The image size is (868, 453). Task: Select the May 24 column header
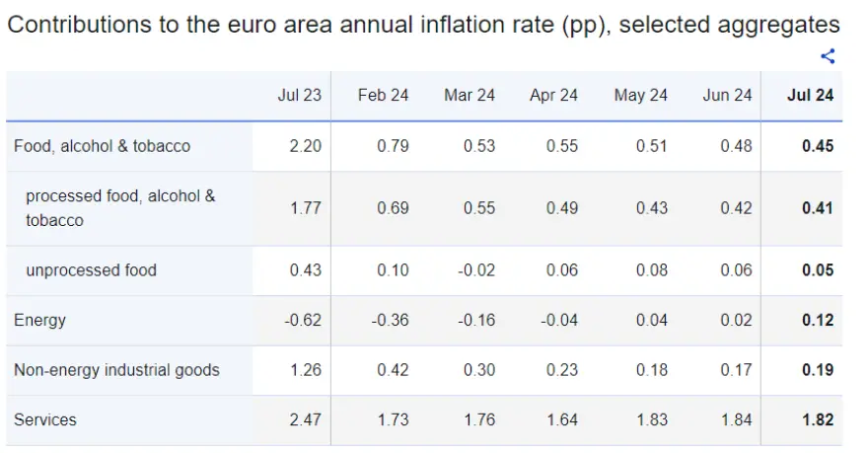[x=640, y=95]
